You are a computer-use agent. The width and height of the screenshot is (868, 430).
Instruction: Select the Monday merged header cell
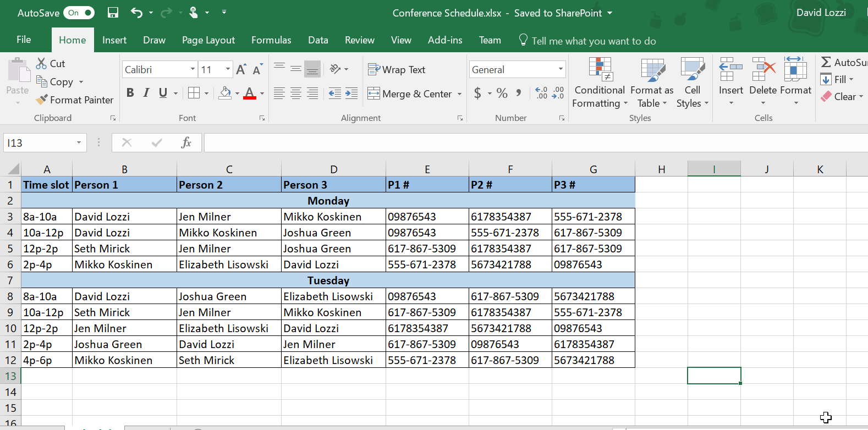pos(328,201)
